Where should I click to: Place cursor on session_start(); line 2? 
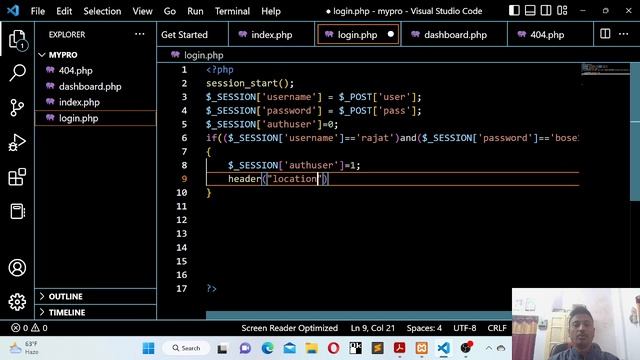click(x=250, y=83)
